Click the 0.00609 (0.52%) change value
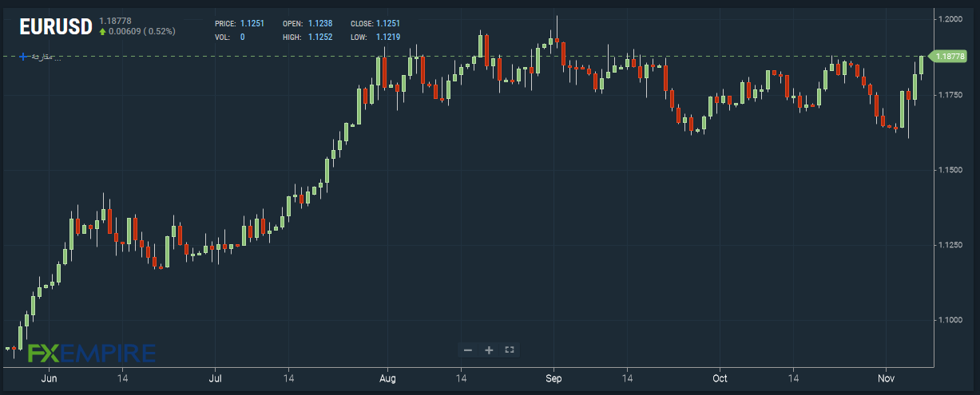Viewport: 980px width, 395px height. (x=143, y=31)
